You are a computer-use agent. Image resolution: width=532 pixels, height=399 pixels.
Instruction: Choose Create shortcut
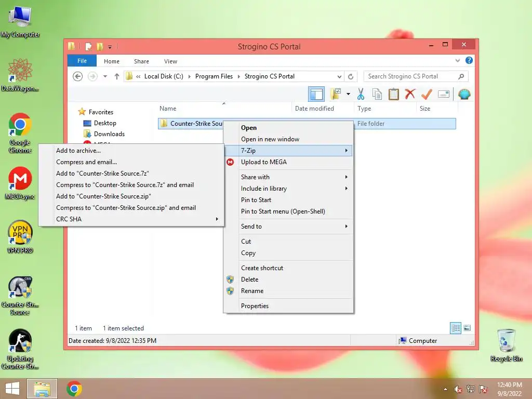[x=288, y=268]
